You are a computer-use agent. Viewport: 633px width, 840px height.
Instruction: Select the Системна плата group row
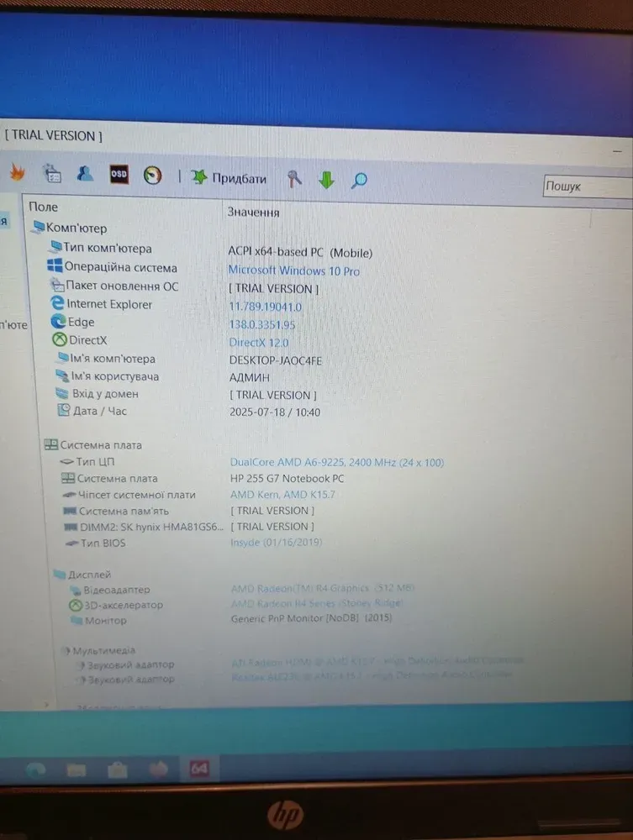100,445
